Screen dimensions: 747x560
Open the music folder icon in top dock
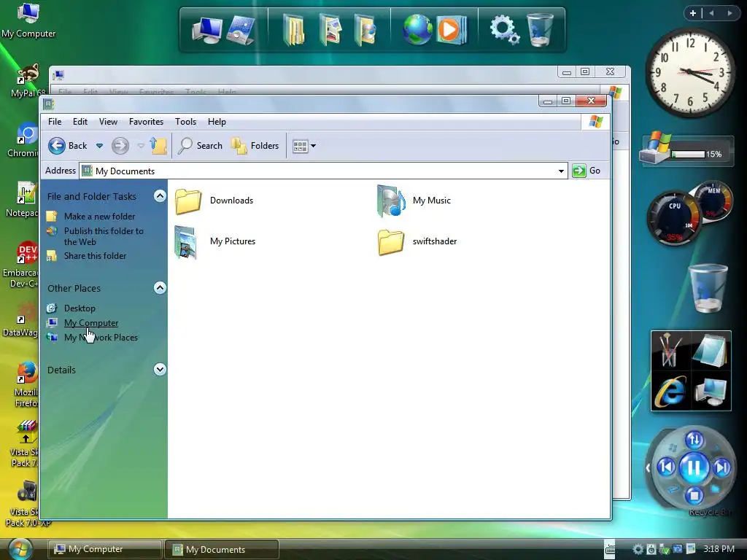coord(365,29)
